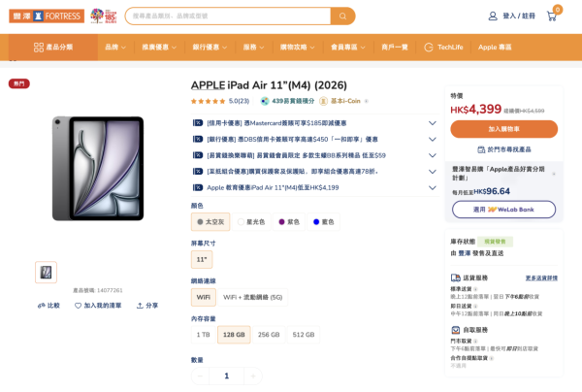Click the compare icon under product image
582x392 pixels.
[41, 306]
